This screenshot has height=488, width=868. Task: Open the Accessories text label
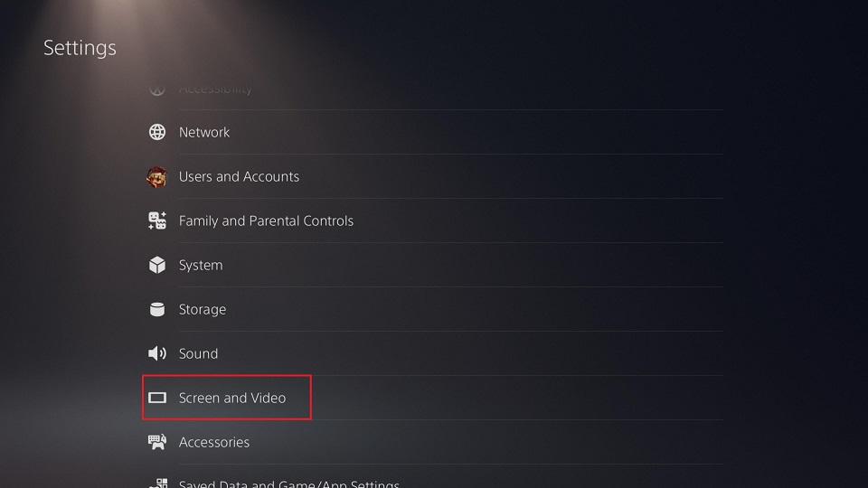(x=214, y=442)
